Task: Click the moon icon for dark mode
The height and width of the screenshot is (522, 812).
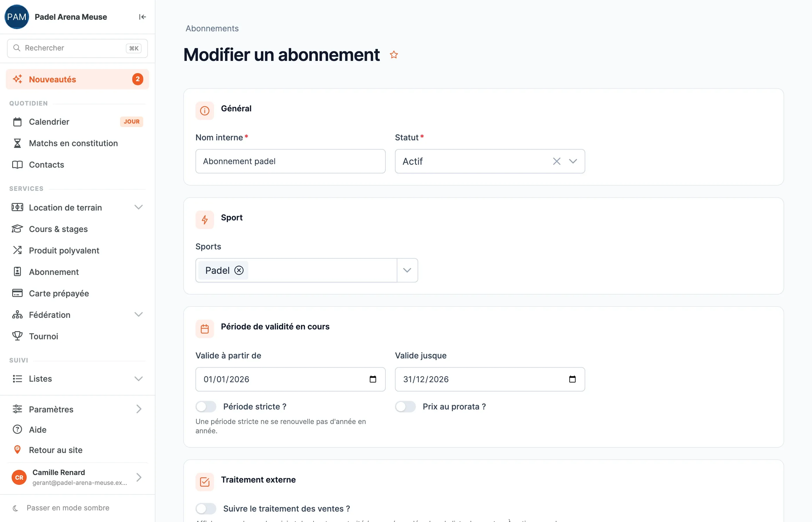Action: click(x=15, y=508)
